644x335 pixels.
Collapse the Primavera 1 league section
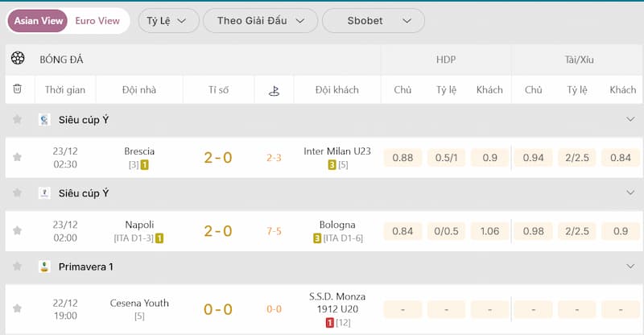(x=630, y=267)
